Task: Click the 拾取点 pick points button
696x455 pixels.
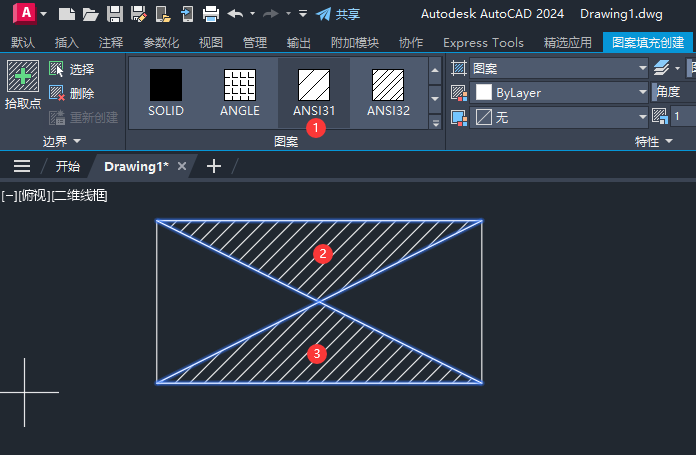Action: point(22,85)
